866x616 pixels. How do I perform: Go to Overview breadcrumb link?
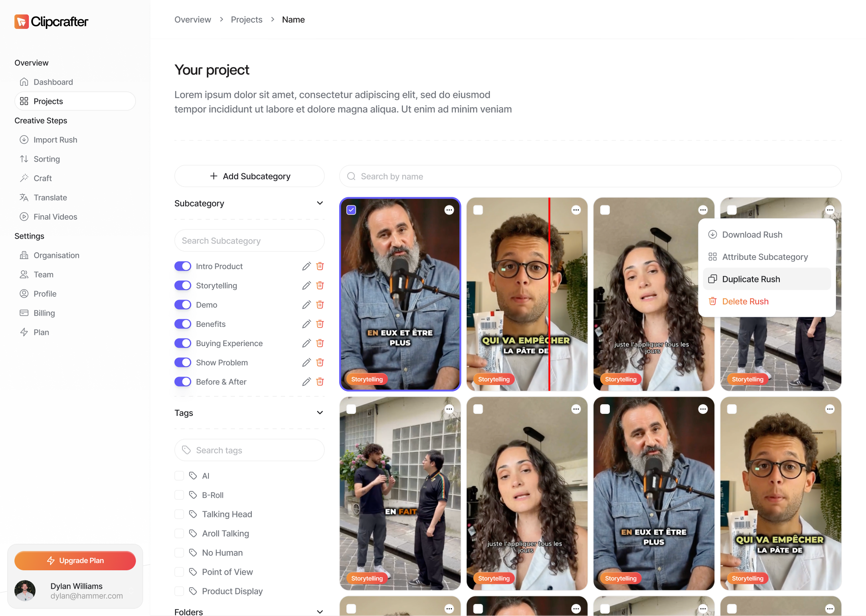[x=192, y=20]
